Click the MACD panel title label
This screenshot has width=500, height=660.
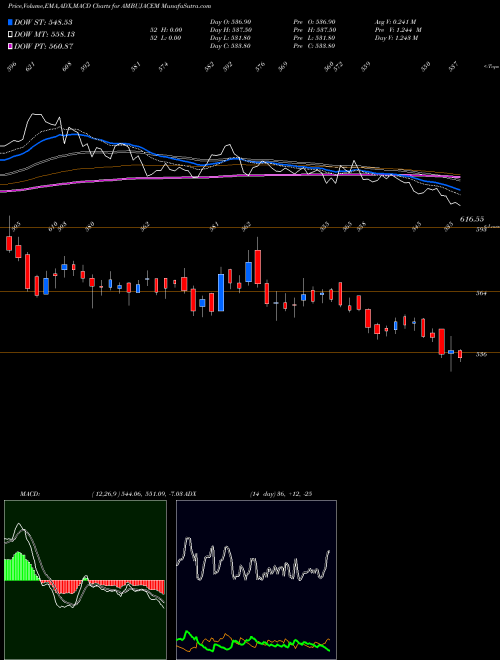29,494
